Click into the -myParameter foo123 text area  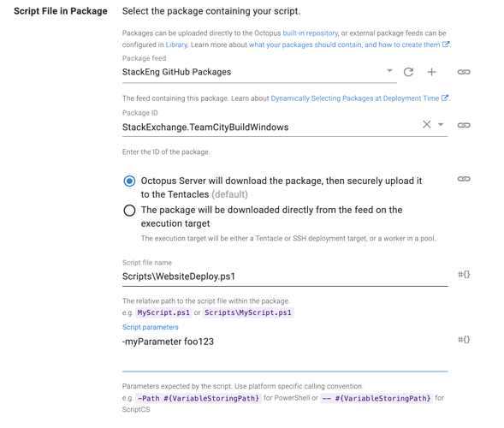point(285,353)
